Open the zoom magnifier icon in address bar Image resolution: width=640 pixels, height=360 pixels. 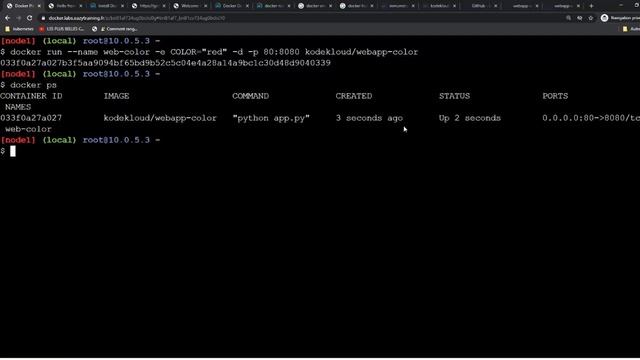569,18
